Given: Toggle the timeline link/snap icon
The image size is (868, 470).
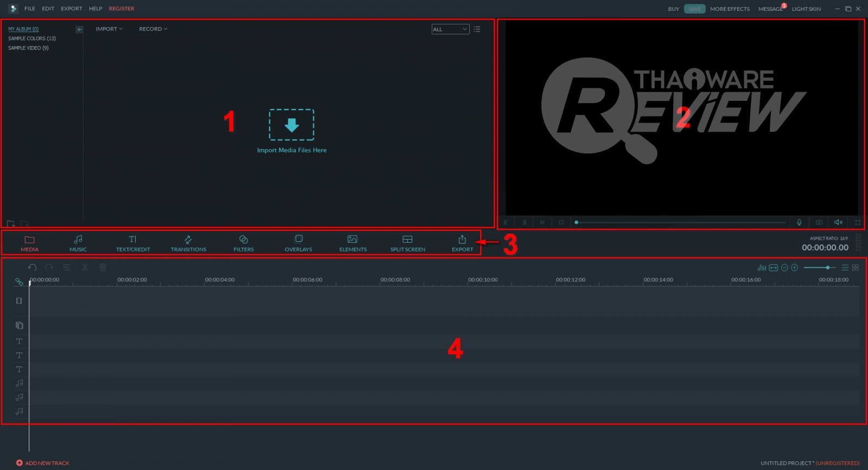Looking at the screenshot, I should coord(19,282).
